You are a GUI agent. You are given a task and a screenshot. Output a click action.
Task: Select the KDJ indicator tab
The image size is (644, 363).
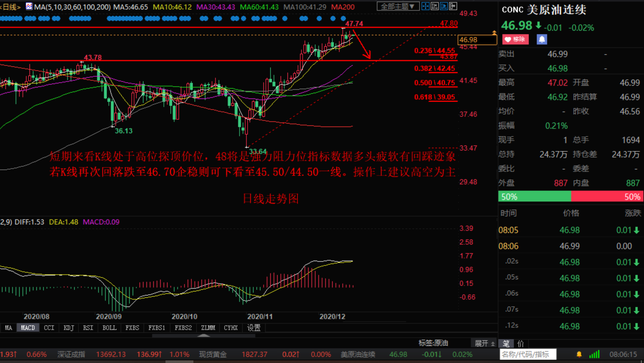click(69, 328)
